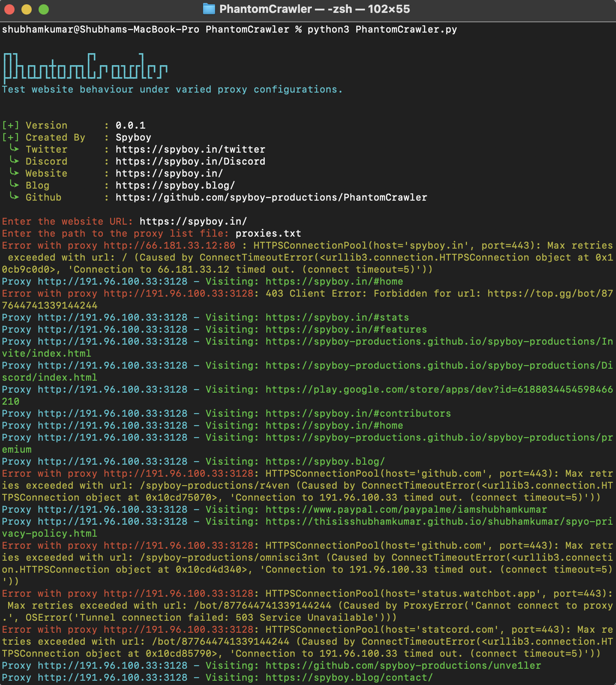
Task: Click the 'proxies.txt' file name
Action: (x=268, y=234)
